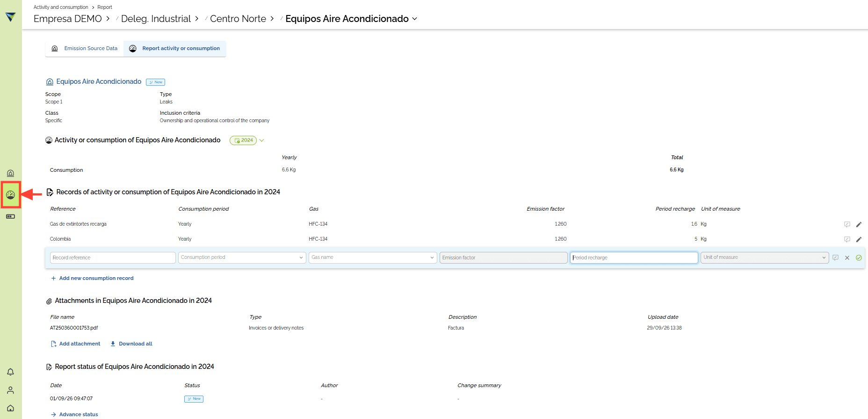868x419 pixels.
Task: Open the Gas name dropdown
Action: point(373,257)
